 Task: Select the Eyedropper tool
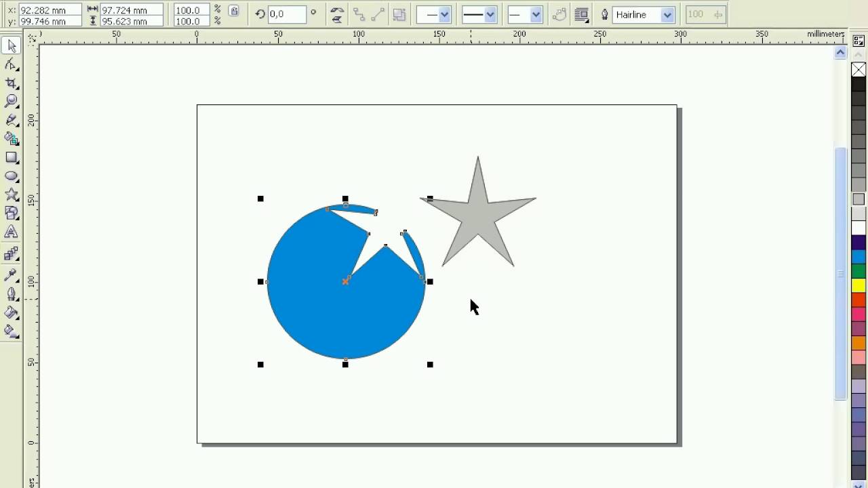[x=12, y=275]
